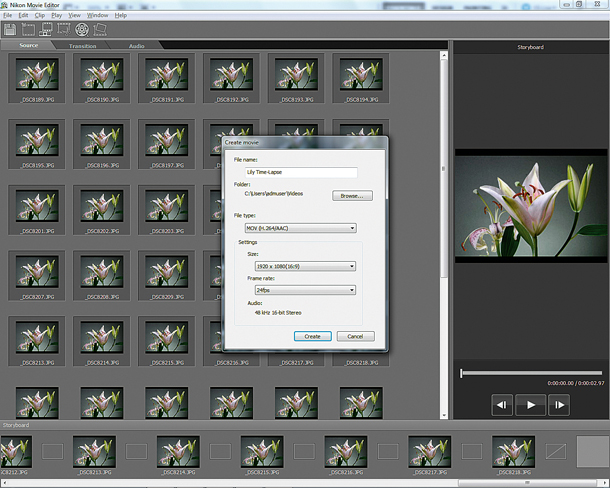
Task: Select the _DSC8189.JPG source thumbnail
Action: pyautogui.click(x=37, y=78)
